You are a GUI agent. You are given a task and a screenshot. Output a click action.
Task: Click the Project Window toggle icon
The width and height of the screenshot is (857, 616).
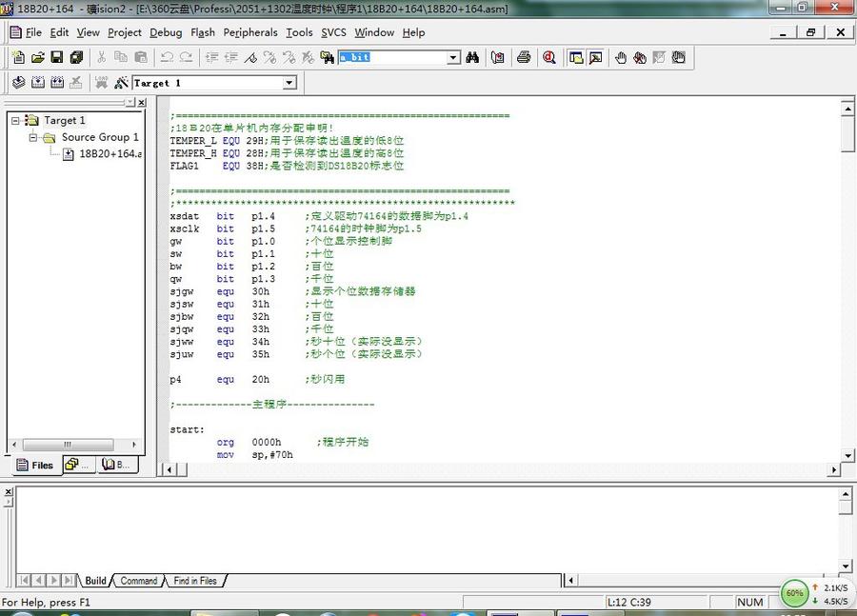576,57
